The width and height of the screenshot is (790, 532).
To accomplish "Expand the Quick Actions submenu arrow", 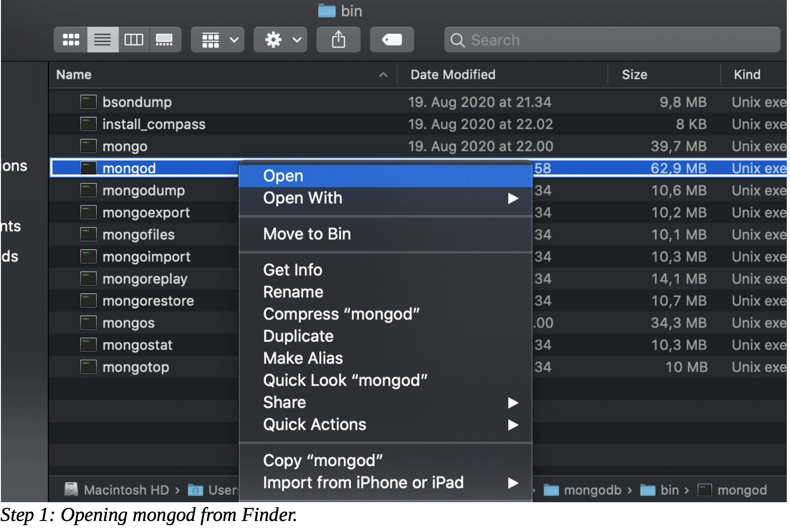I will (x=513, y=425).
